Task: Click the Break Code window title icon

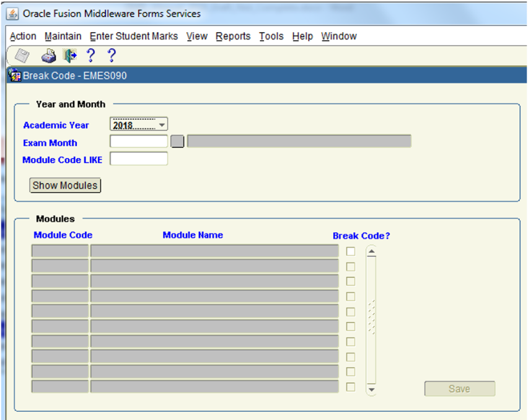Action: [16, 76]
